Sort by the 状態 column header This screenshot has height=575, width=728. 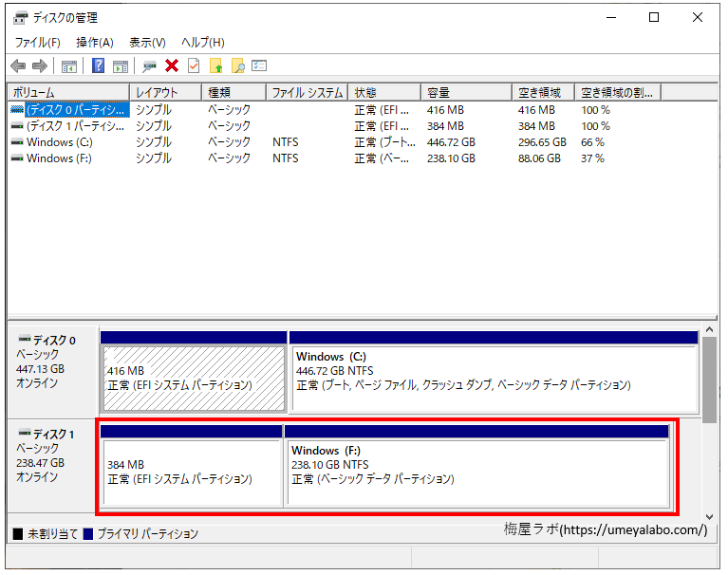coord(384,92)
